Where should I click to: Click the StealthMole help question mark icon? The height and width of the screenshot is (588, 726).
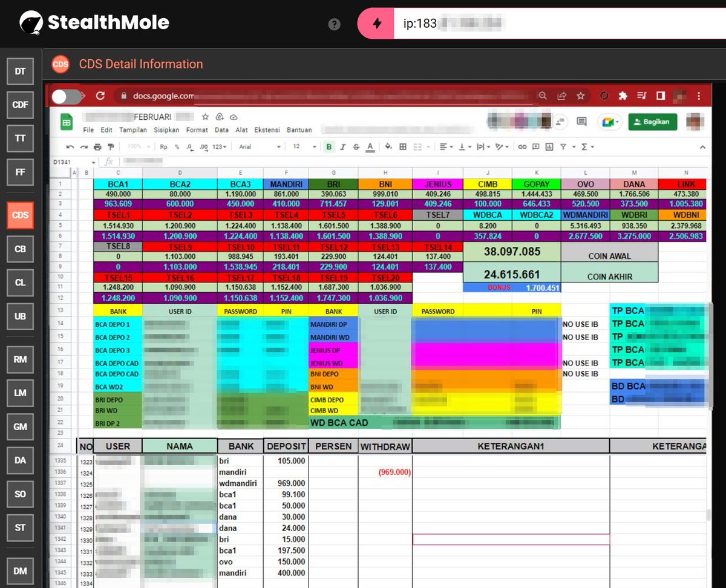coord(334,24)
